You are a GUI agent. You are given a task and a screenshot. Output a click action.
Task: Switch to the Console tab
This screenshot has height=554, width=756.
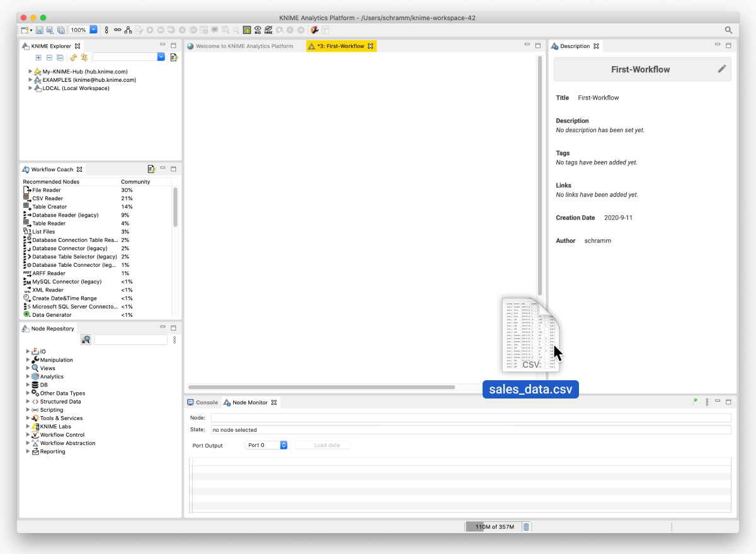[x=202, y=402]
